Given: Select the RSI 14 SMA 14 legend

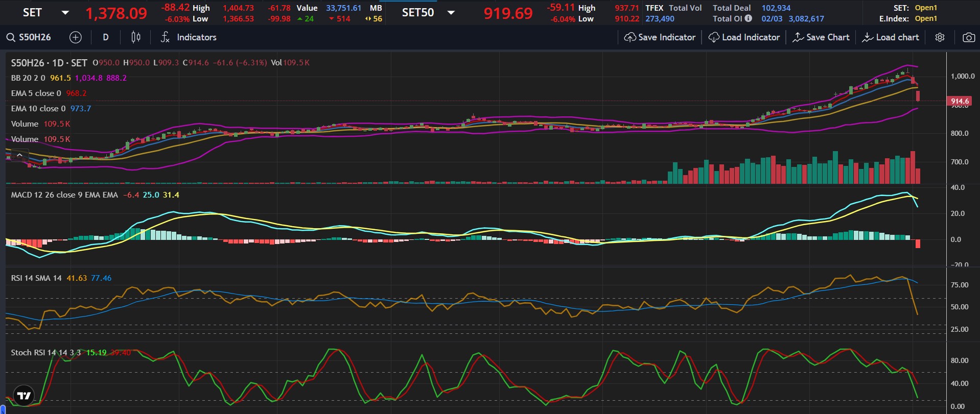Looking at the screenshot, I should (x=36, y=278).
